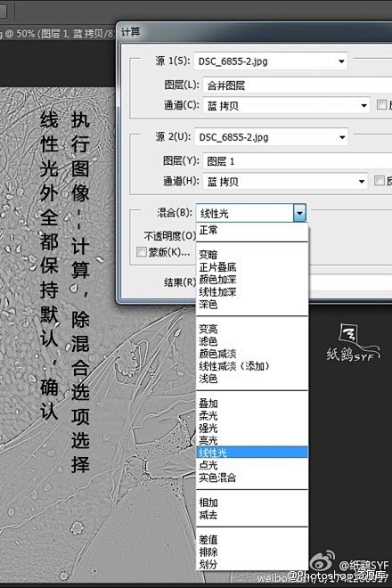392x588 pixels.
Task: Select blend mode 颜色减淡
Action: tap(252, 354)
